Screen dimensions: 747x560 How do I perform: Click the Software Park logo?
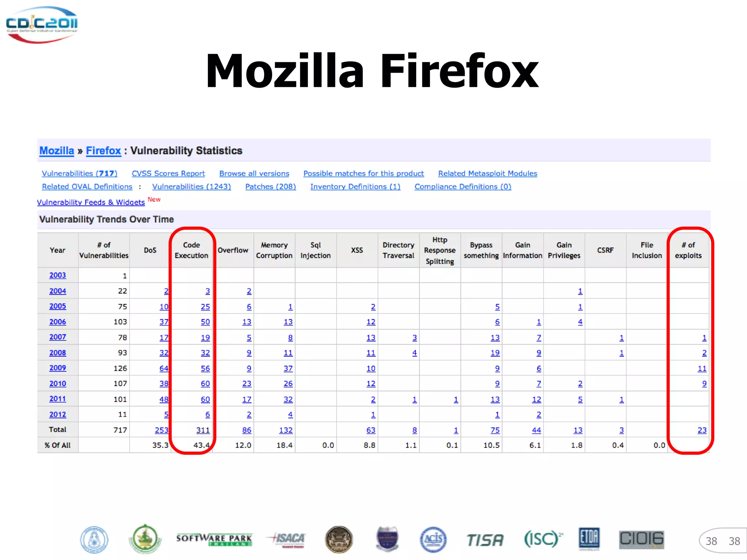214,540
